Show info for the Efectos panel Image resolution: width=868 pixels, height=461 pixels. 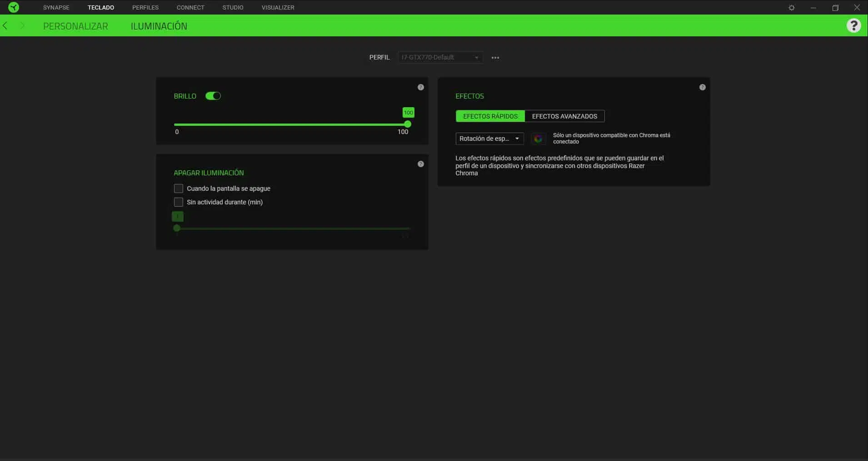pos(703,87)
